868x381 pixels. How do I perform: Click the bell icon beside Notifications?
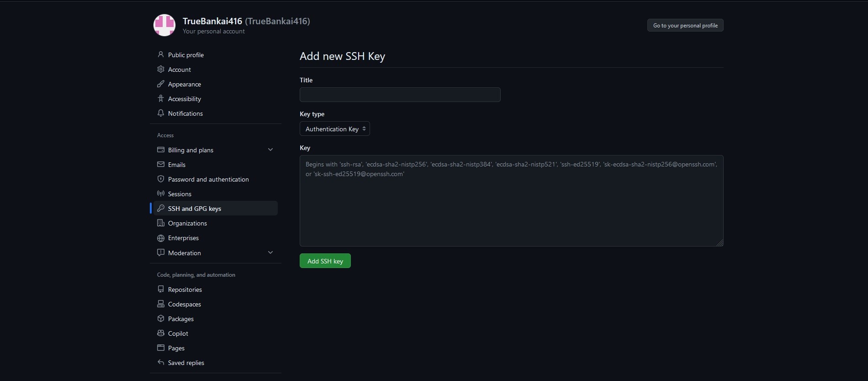click(x=161, y=113)
